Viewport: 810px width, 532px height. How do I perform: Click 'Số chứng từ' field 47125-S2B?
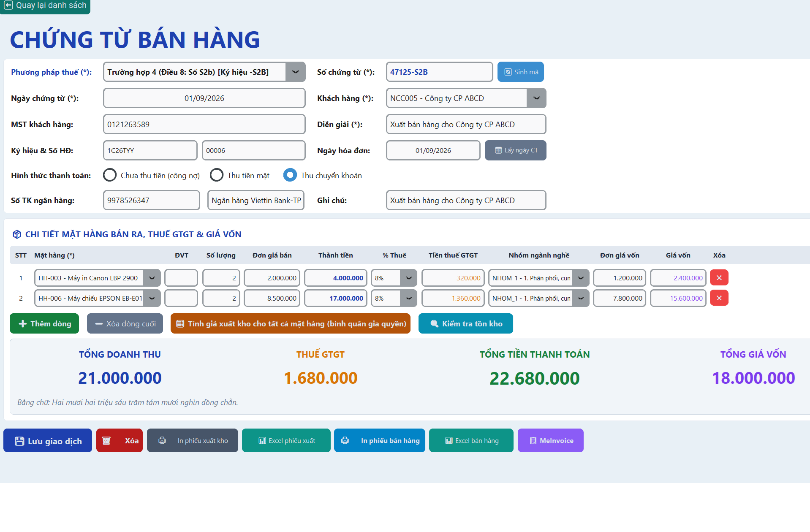click(x=439, y=72)
